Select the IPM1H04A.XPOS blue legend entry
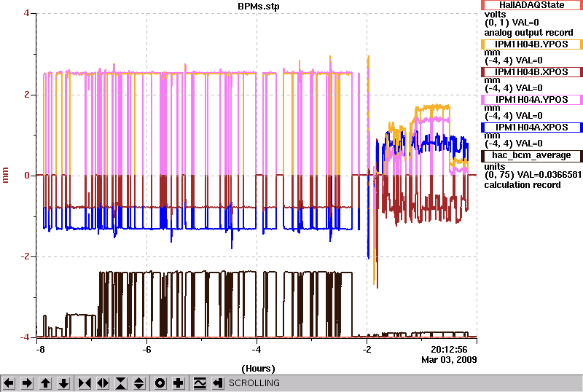 point(532,128)
